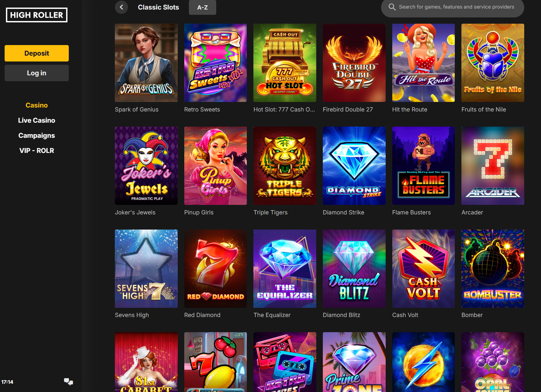Image resolution: width=541 pixels, height=392 pixels.
Task: Click the Log in button
Action: [x=37, y=73]
